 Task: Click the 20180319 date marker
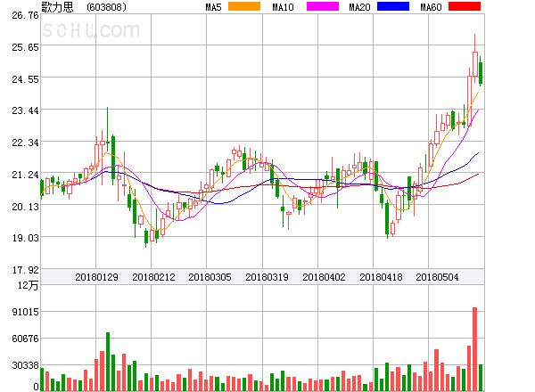(x=267, y=277)
